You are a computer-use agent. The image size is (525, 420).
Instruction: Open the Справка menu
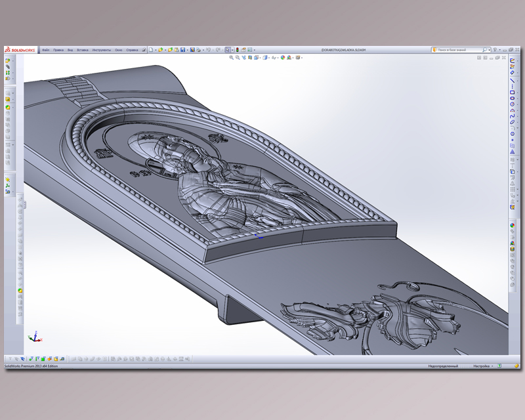point(132,50)
